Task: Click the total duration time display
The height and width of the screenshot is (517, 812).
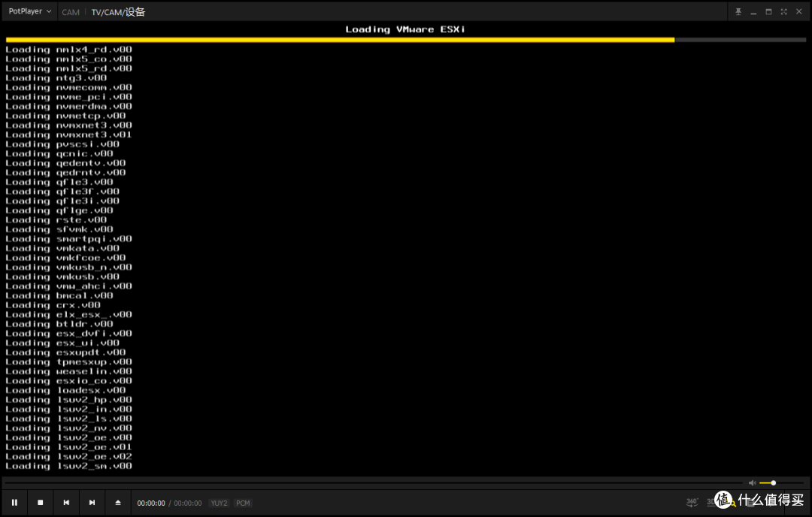Action: pos(188,503)
